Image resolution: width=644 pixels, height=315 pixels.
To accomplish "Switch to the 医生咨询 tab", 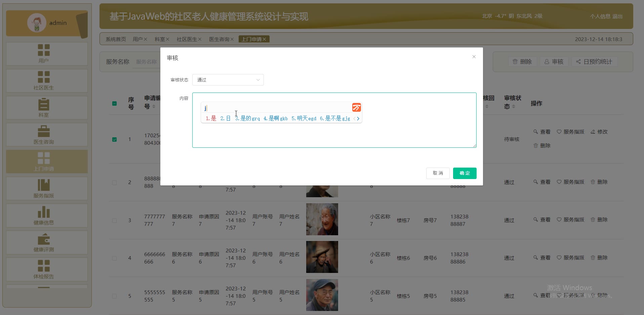I will click(219, 39).
